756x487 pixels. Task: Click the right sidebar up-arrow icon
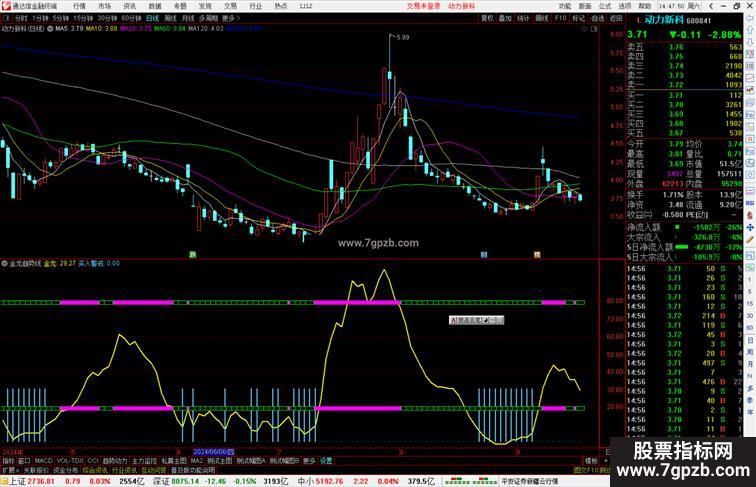click(750, 30)
